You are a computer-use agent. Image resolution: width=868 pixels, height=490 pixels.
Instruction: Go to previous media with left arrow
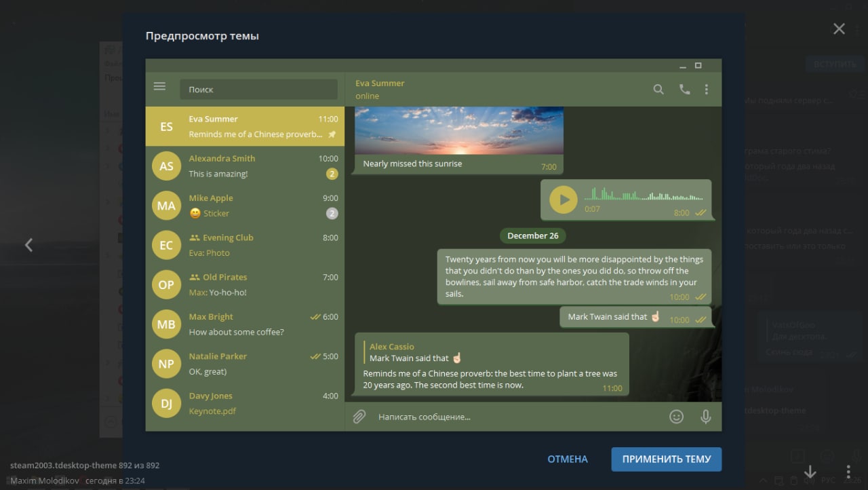[x=28, y=245]
